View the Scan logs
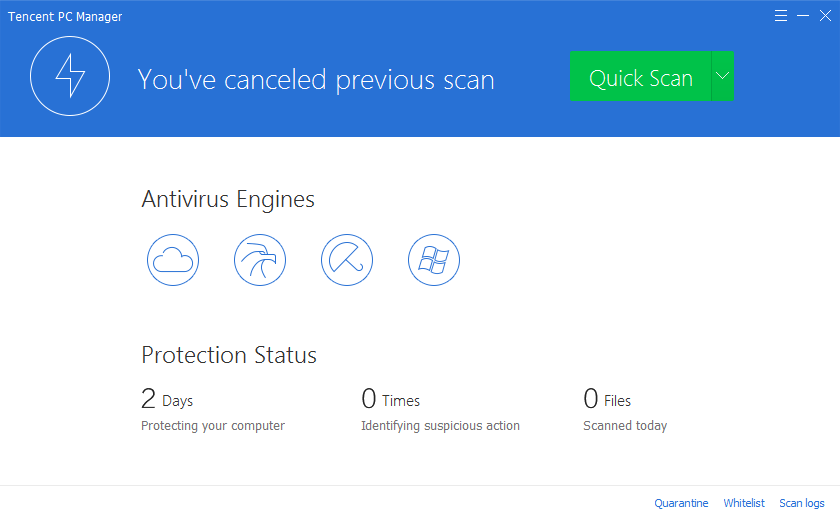Screen dimensions: 840x520 802,503
